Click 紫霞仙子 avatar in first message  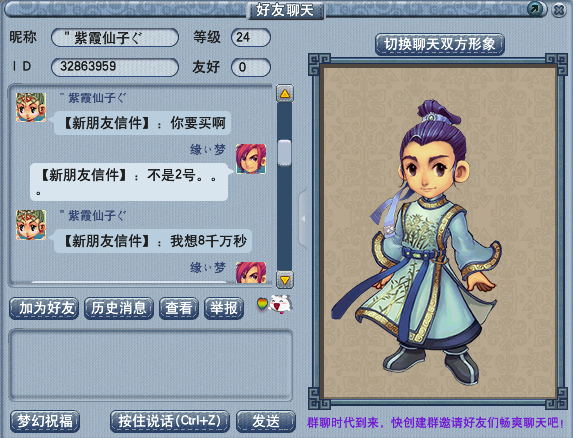[x=31, y=107]
